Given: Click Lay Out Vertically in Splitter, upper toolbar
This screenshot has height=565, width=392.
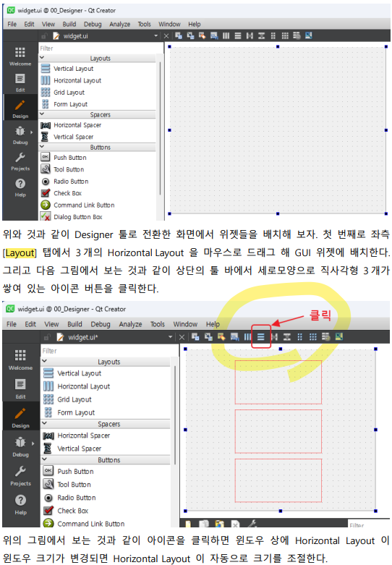Looking at the screenshot, I should tap(262, 35).
